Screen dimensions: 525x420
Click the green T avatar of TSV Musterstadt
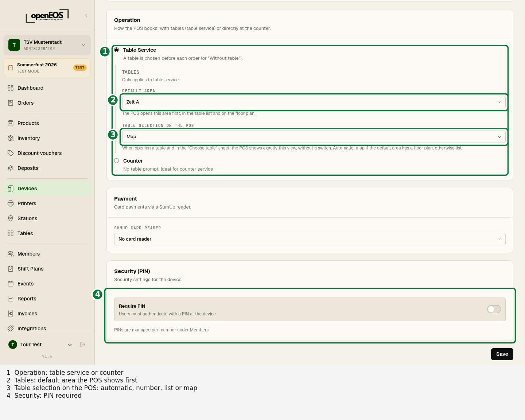point(14,45)
